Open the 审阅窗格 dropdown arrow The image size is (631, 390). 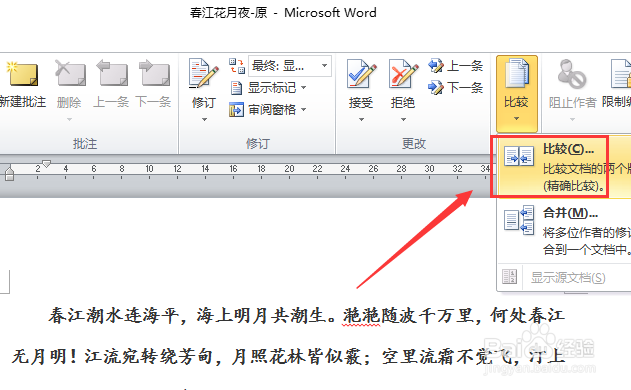point(304,109)
